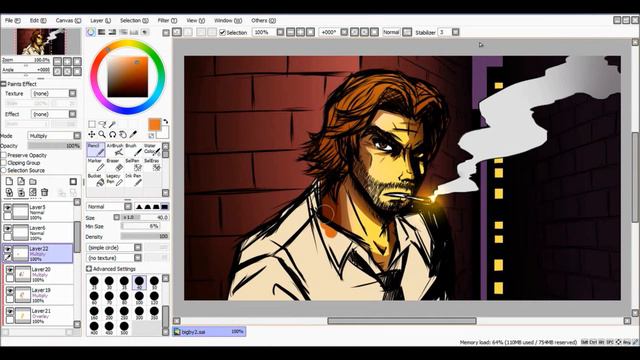Hide Layer19 with its eye icon
Image resolution: width=640 pixels, height=360 pixels.
coord(10,291)
